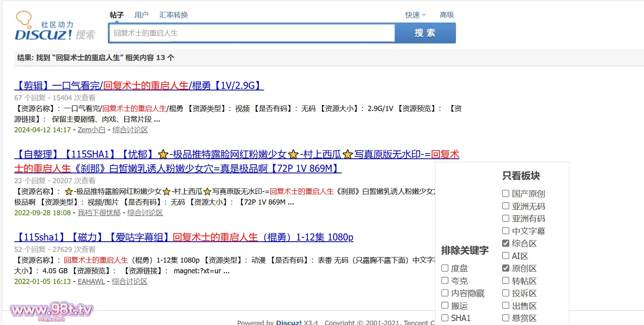Check the 国产原创 board filter
Image resolution: width=644 pixels, height=325 pixels.
[506, 193]
